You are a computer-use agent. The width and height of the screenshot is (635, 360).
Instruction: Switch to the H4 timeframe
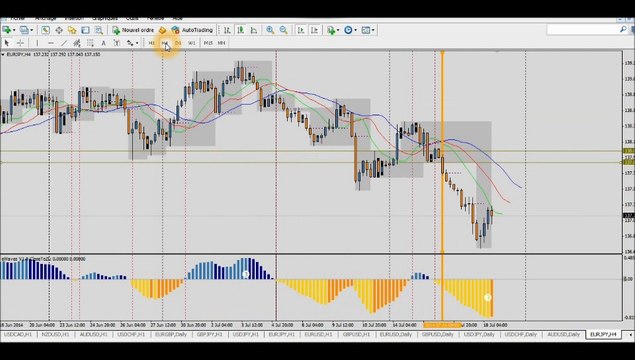pos(165,43)
